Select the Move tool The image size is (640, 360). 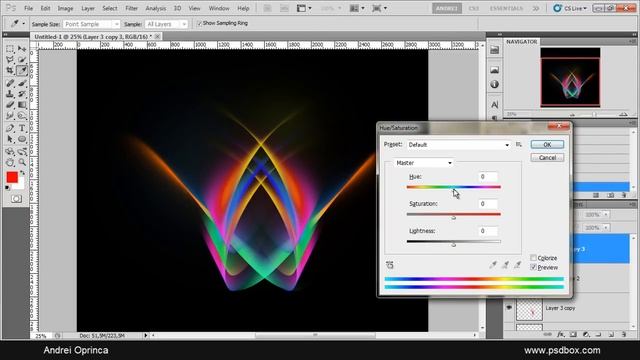click(22, 49)
